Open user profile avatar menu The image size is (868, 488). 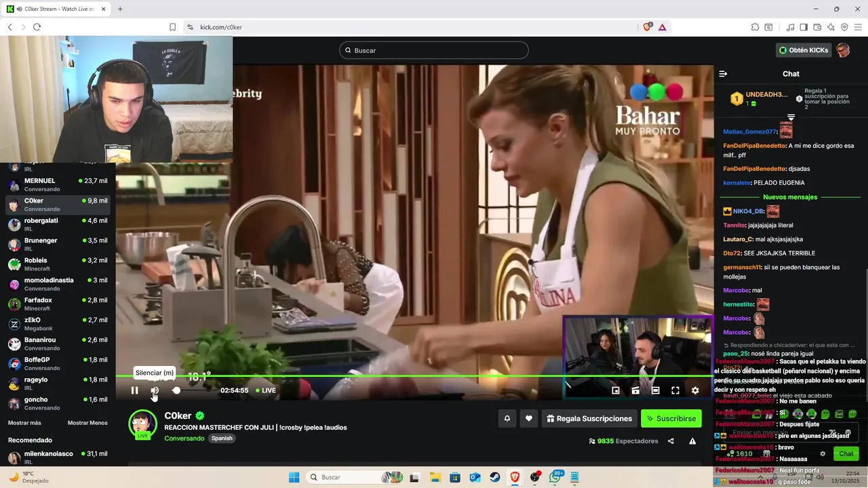coord(843,50)
